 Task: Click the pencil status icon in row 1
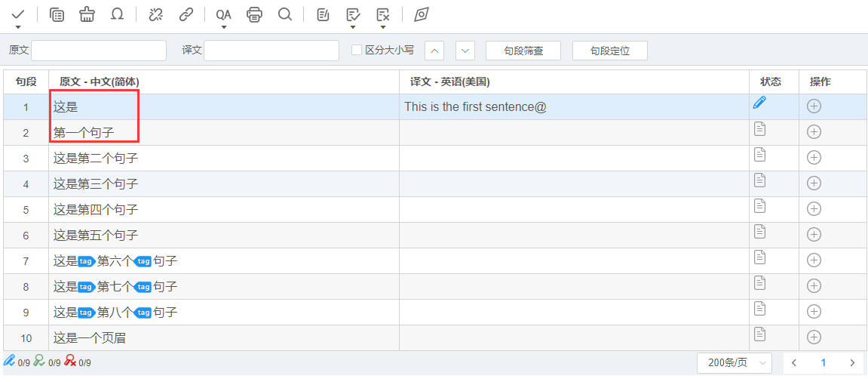coord(759,103)
